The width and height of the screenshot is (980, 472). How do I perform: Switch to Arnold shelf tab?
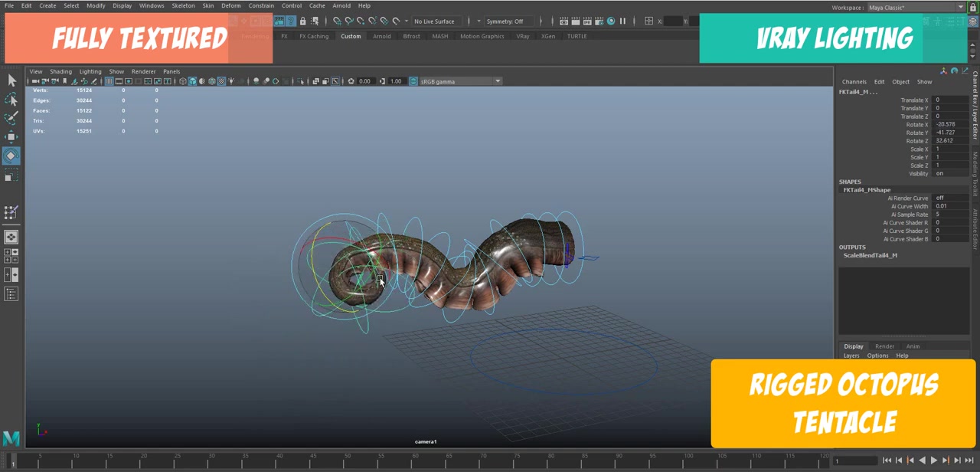point(381,36)
